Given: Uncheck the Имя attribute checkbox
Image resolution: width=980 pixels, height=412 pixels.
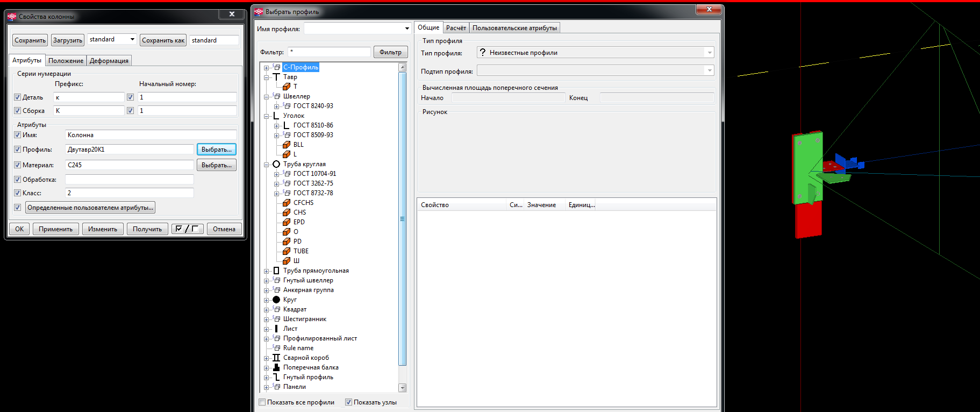Looking at the screenshot, I should pos(18,135).
